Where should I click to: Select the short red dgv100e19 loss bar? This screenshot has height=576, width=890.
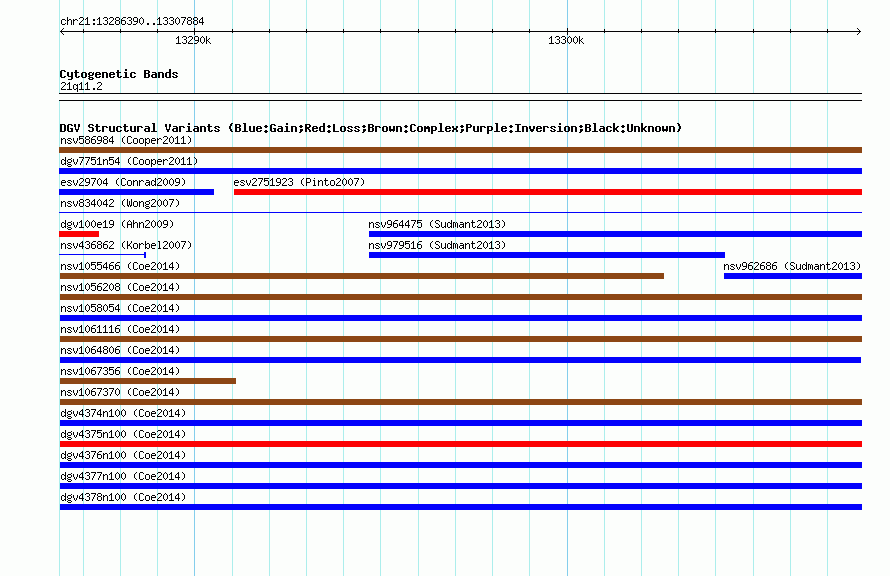coord(79,234)
